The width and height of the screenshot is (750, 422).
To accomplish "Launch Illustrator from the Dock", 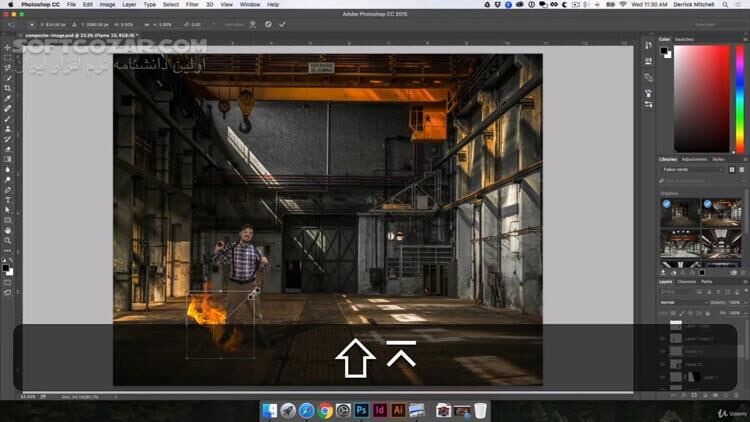I will pos(398,410).
